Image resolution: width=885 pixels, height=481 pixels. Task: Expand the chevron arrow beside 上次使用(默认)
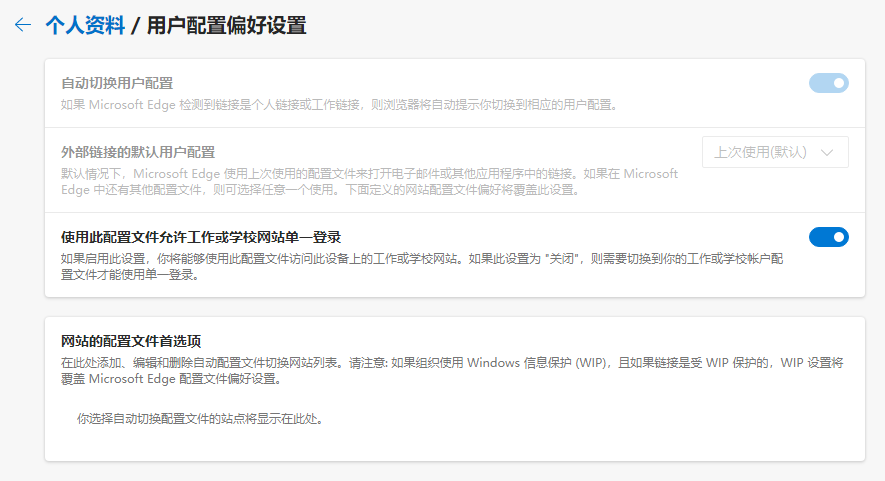827,152
